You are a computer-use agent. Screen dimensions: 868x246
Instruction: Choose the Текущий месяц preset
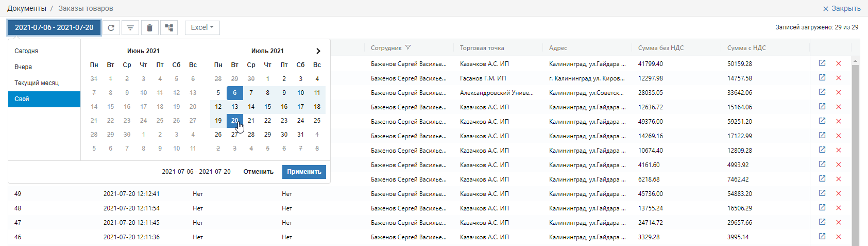point(44,83)
